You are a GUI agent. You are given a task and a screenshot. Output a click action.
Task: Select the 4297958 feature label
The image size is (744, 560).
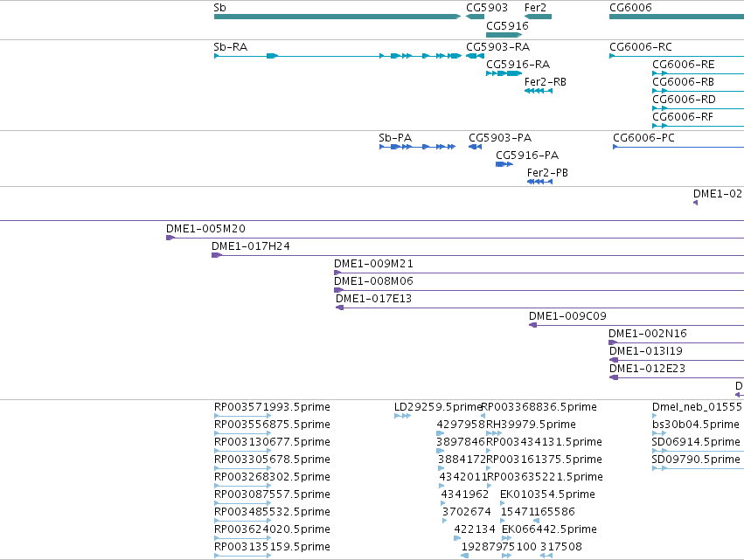coord(461,425)
